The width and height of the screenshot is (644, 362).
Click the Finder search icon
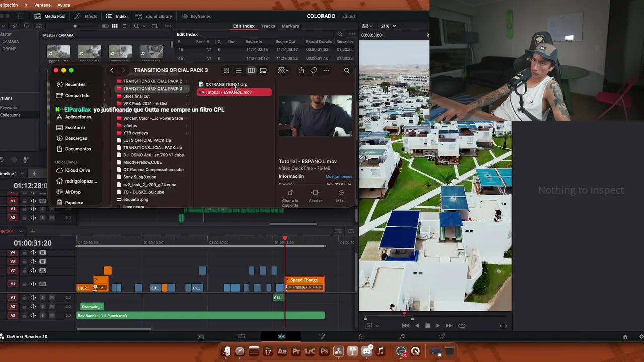coord(347,70)
